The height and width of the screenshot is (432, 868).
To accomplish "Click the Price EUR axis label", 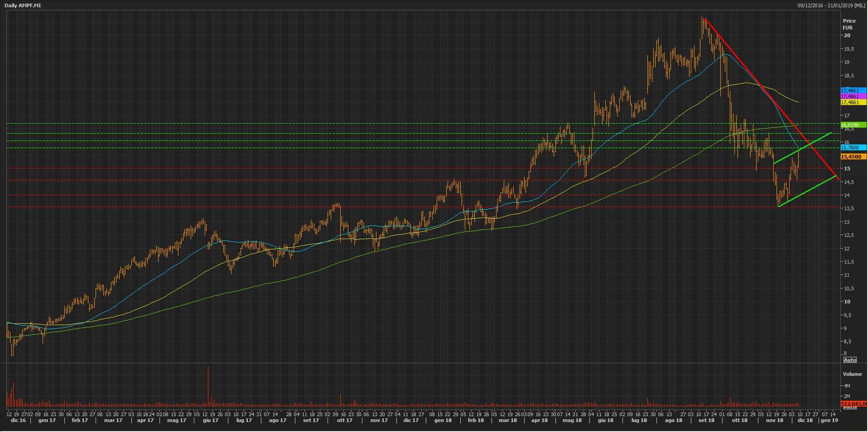I will [849, 24].
